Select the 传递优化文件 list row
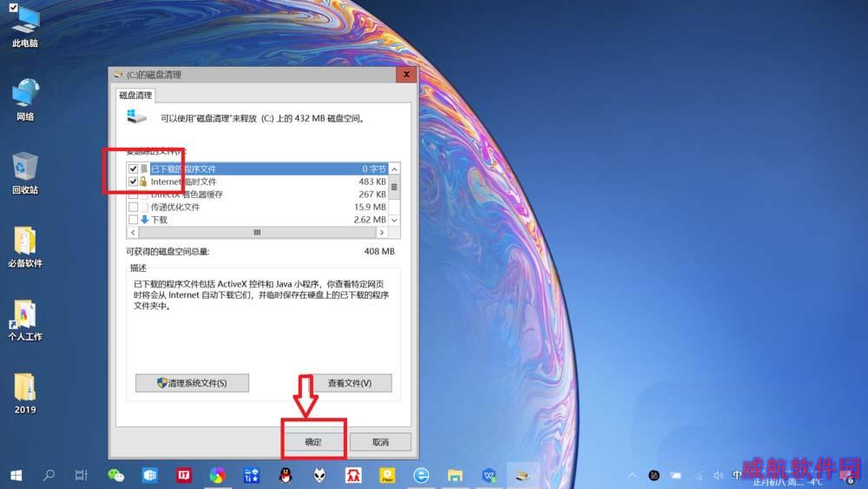868x489 pixels. 258,207
